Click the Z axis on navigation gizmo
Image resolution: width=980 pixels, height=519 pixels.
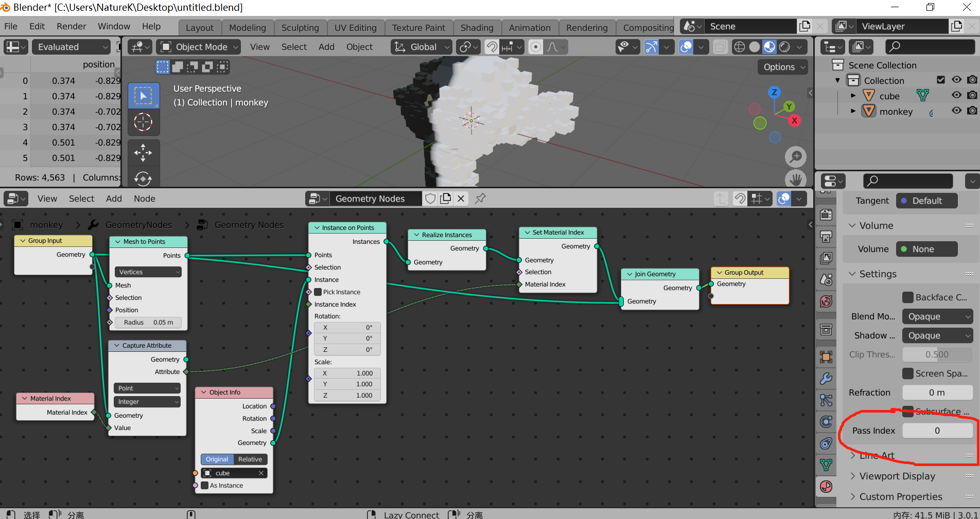coord(774,93)
